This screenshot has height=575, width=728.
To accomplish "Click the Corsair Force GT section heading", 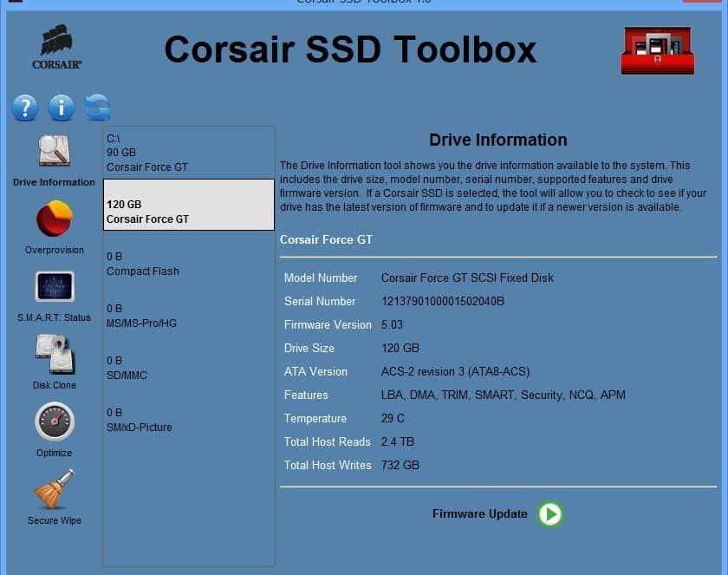I will (326, 239).
